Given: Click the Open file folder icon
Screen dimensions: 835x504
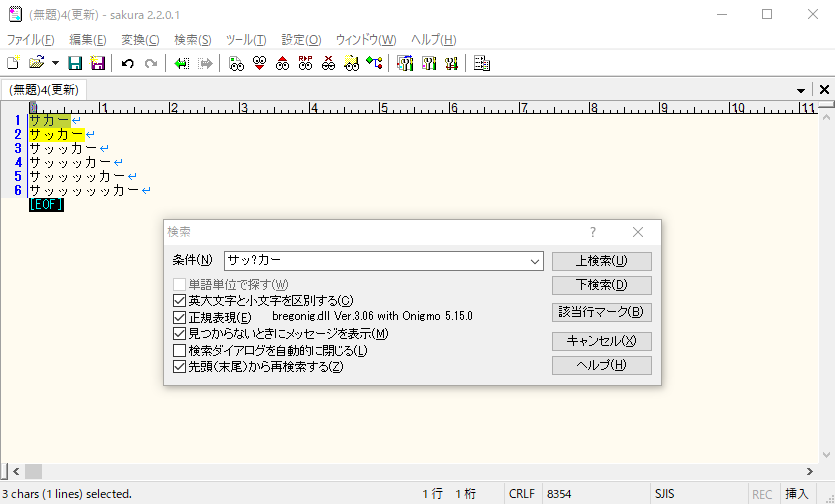Looking at the screenshot, I should click(x=36, y=63).
